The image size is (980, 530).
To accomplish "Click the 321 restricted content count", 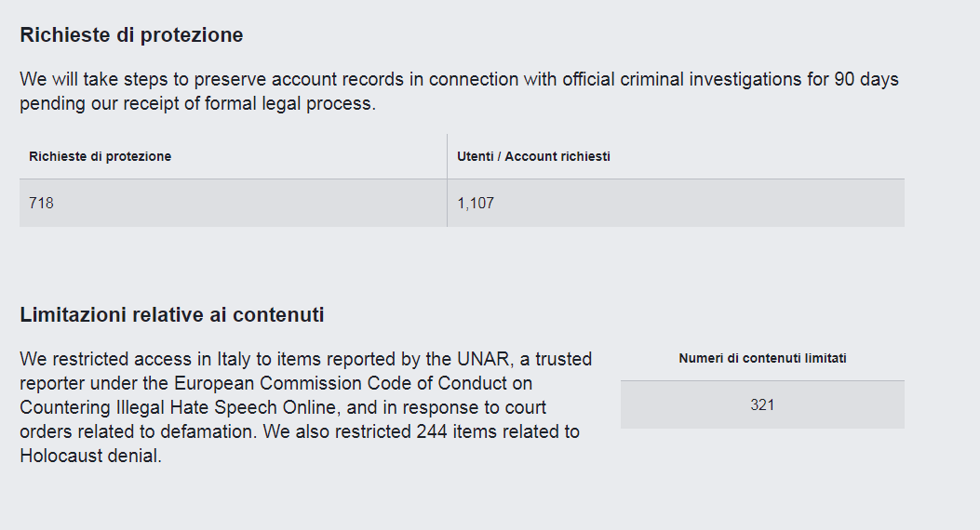I will coord(762,405).
